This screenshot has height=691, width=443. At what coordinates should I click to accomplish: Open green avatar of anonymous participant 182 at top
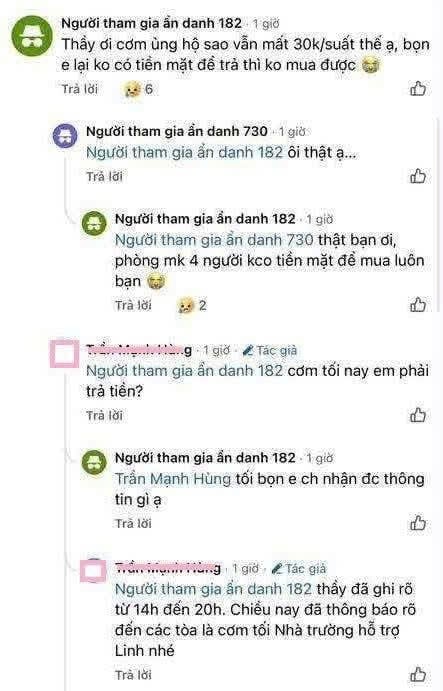[32, 36]
